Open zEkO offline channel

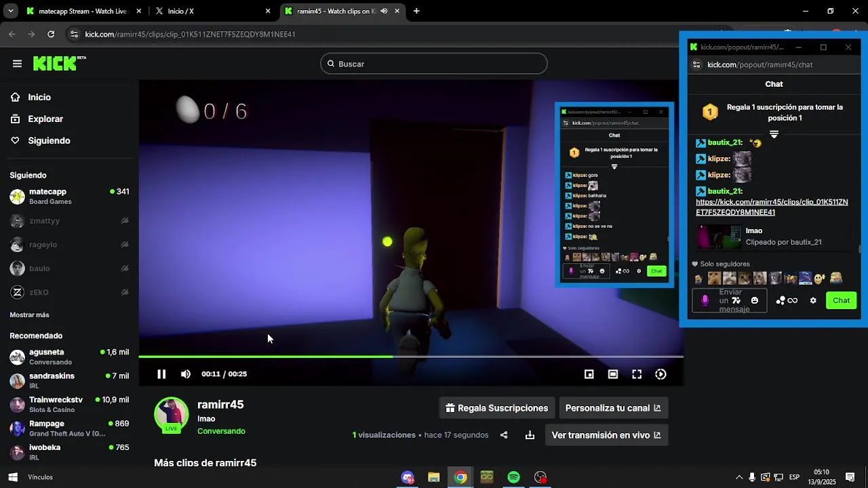tap(69, 292)
